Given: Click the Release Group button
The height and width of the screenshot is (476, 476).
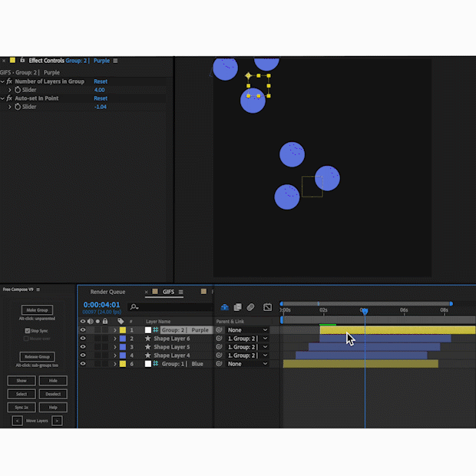Looking at the screenshot, I should coord(37,357).
